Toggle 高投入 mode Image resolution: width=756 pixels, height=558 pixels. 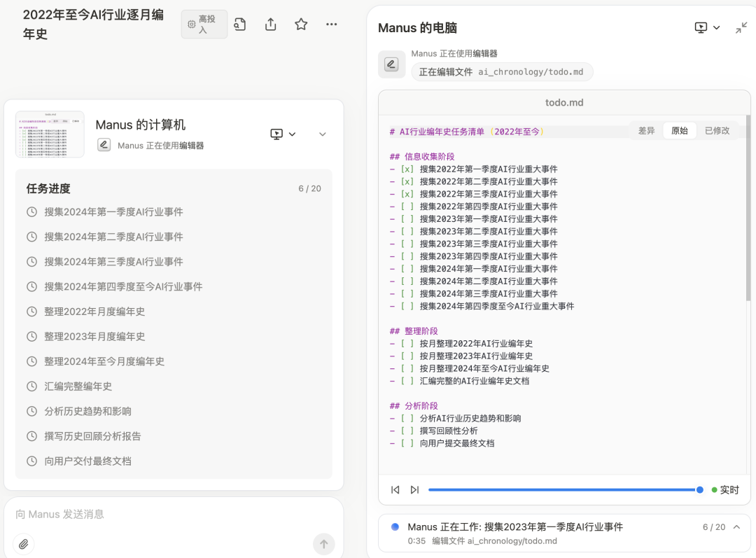pyautogui.click(x=204, y=23)
